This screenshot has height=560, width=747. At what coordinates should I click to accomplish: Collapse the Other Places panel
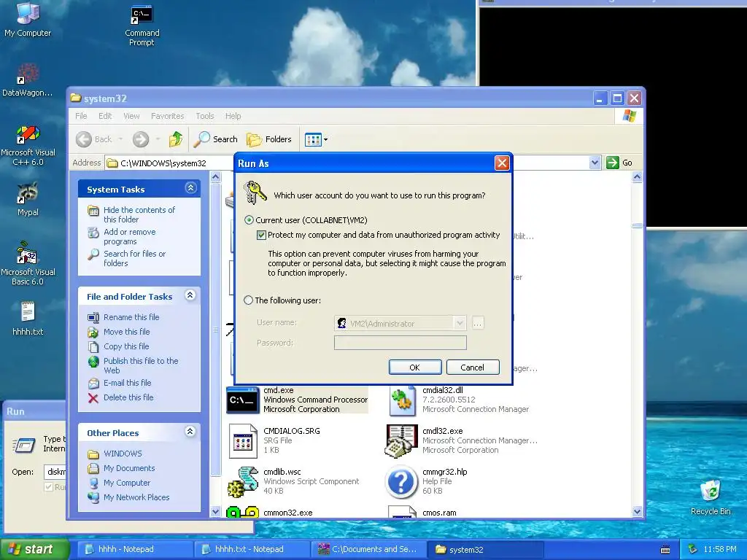(190, 432)
